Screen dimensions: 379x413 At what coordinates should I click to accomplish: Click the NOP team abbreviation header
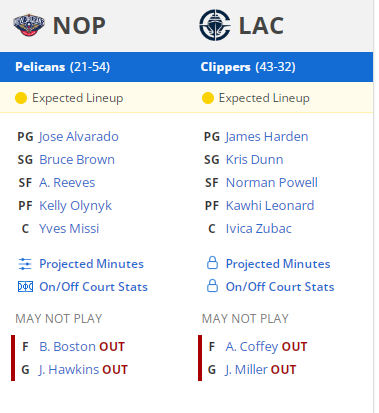pos(79,26)
